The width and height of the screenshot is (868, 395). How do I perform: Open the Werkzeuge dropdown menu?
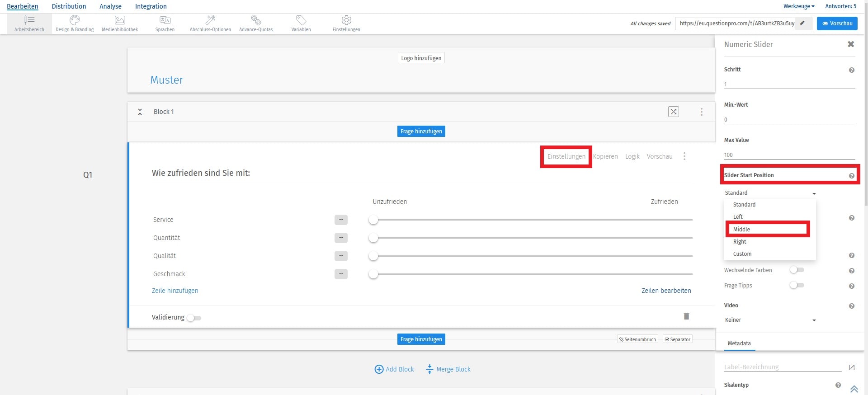tap(799, 6)
